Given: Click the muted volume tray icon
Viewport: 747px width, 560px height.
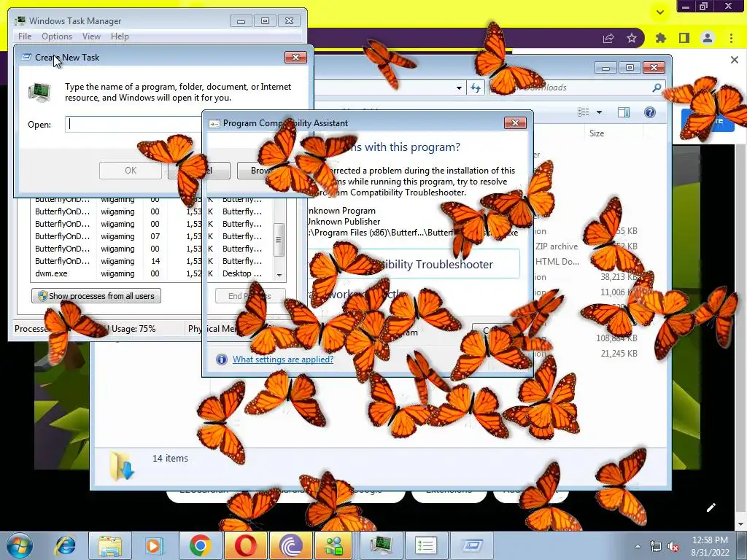Looking at the screenshot, I should (673, 546).
